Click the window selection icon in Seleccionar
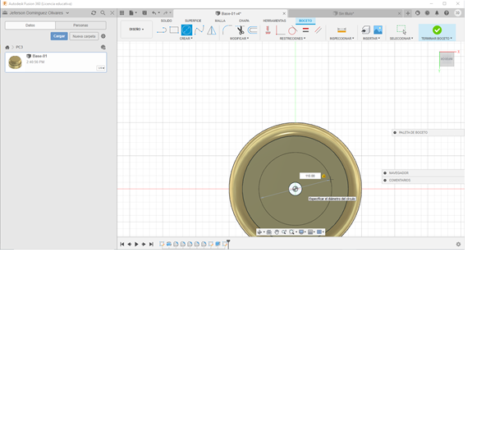 [x=401, y=30]
